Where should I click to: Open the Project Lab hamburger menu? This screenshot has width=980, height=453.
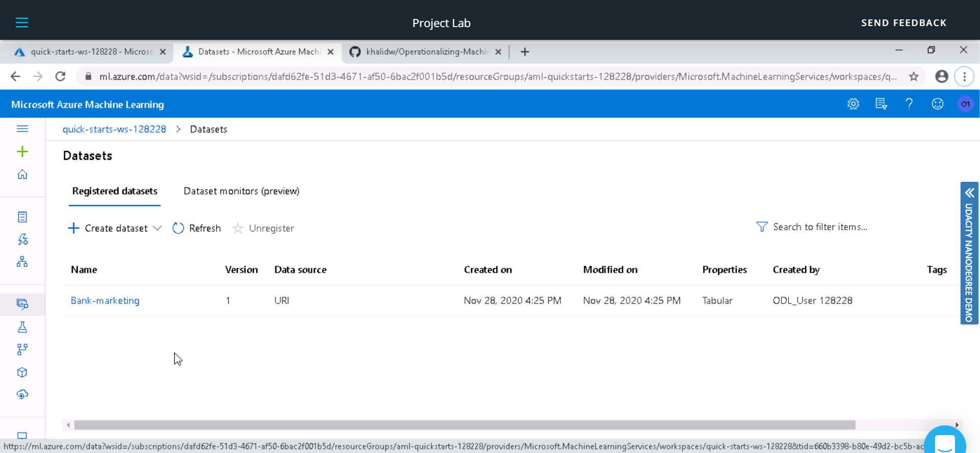[22, 22]
